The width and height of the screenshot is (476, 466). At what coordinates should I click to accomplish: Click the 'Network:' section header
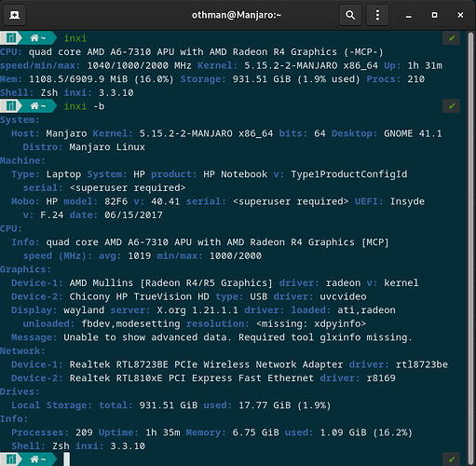(22, 351)
